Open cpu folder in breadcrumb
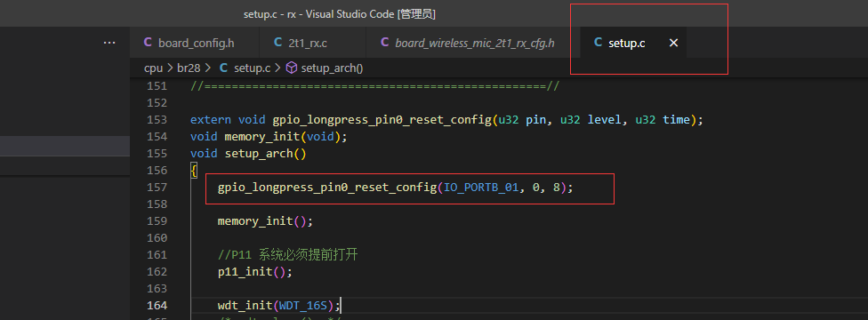The width and height of the screenshot is (868, 320). [153, 68]
